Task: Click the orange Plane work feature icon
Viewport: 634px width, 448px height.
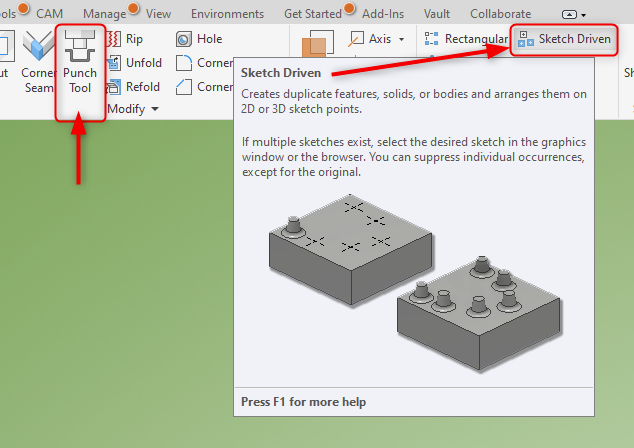Action: point(318,44)
